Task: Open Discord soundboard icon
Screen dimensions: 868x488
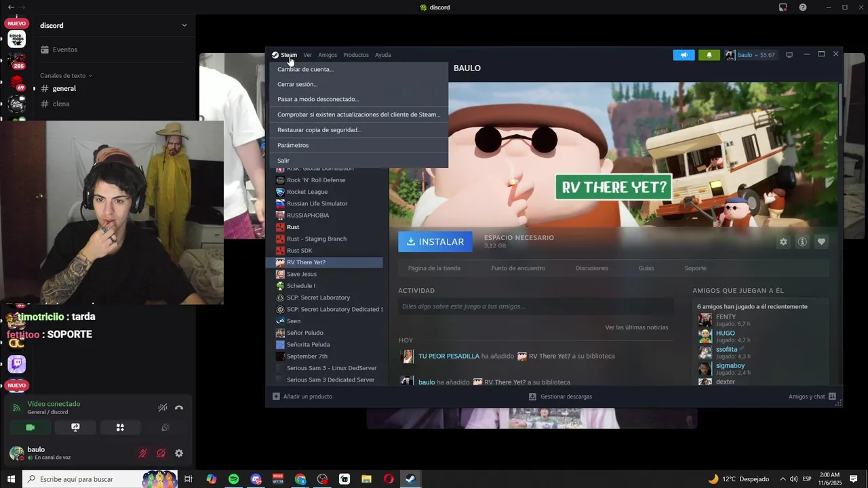Action: [165, 428]
